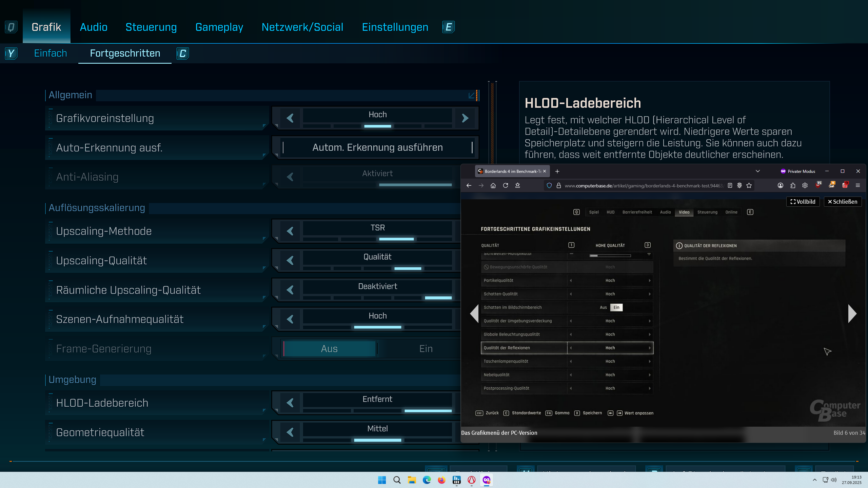Open the Firefox tab list dropdown arrow
Image resolution: width=868 pixels, height=488 pixels.
758,171
